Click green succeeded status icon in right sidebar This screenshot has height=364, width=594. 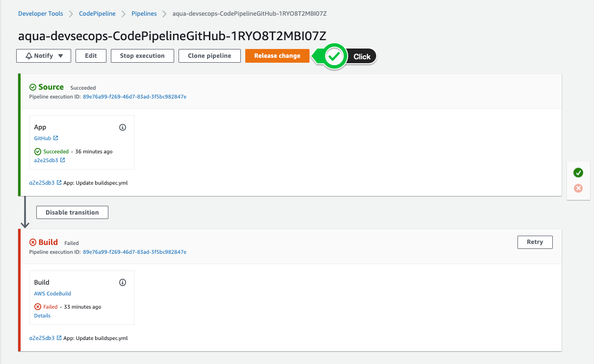(x=578, y=172)
